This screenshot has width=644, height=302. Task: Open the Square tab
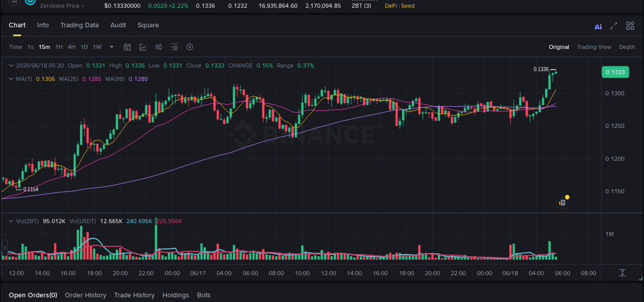[148, 25]
